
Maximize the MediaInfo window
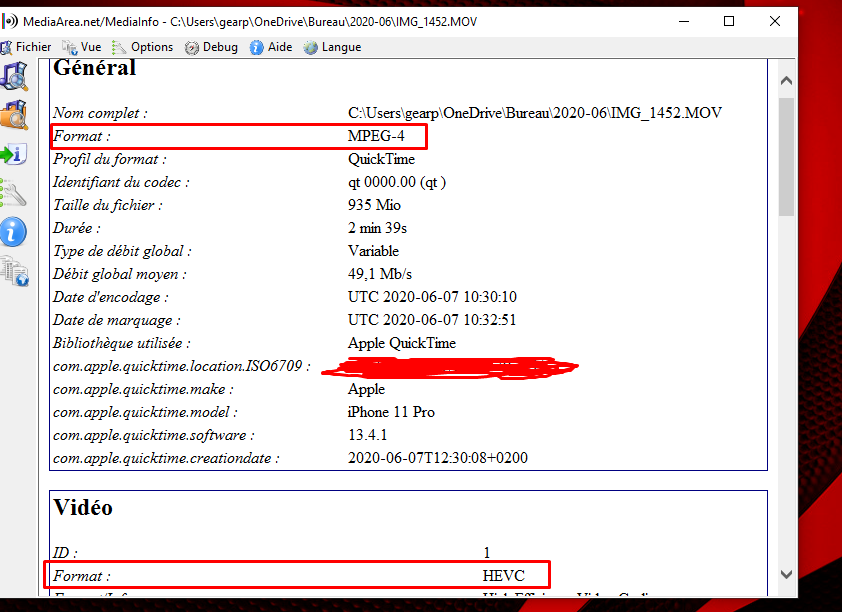point(729,21)
